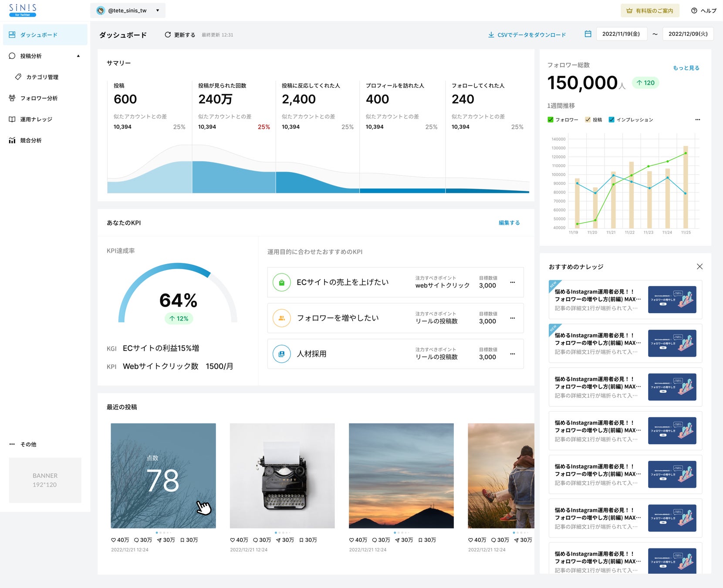Open the tree post with score 78
The height and width of the screenshot is (588, 723).
(x=163, y=476)
